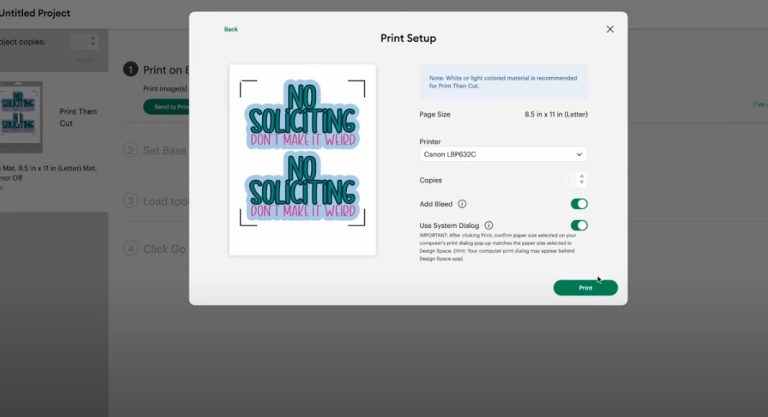The width and height of the screenshot is (768, 417).
Task: Click the step 3 Load tools icon
Action: point(130,200)
